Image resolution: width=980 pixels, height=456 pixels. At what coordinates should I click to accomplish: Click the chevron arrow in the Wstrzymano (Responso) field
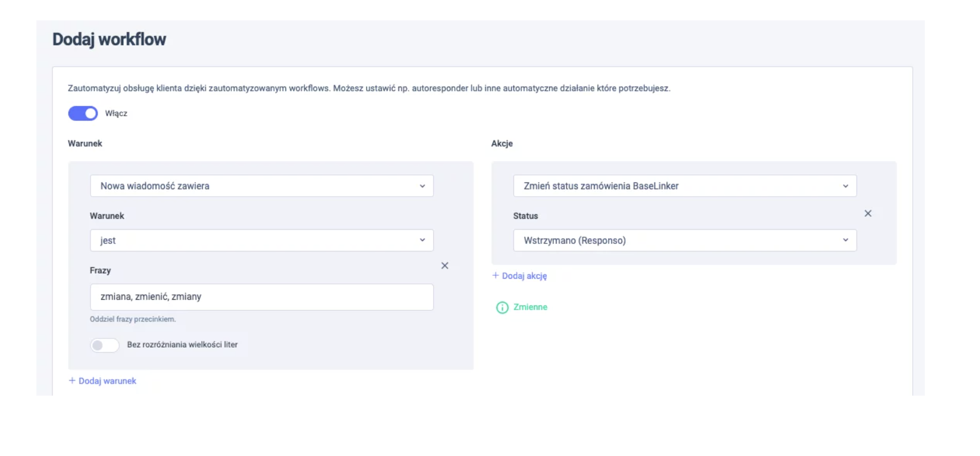point(846,241)
